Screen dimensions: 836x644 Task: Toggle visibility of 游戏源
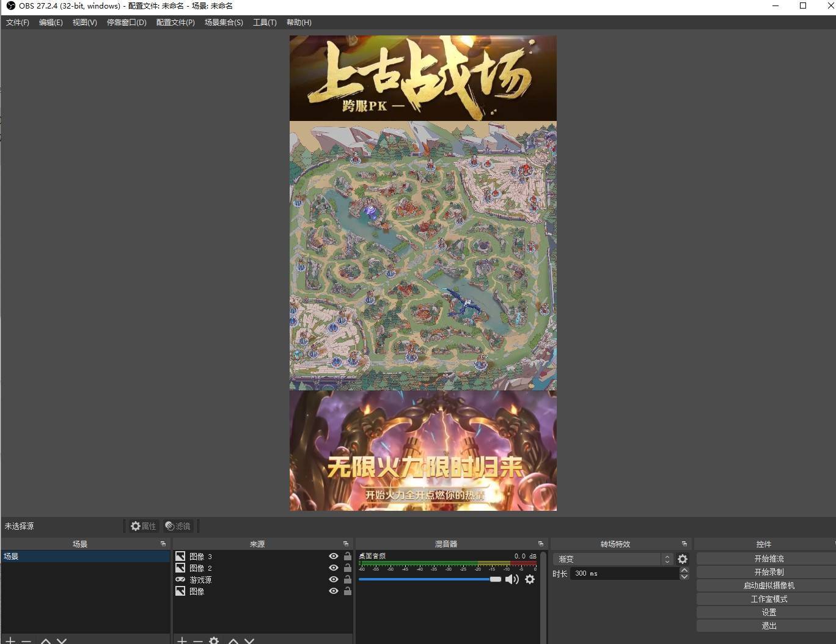[x=334, y=579]
